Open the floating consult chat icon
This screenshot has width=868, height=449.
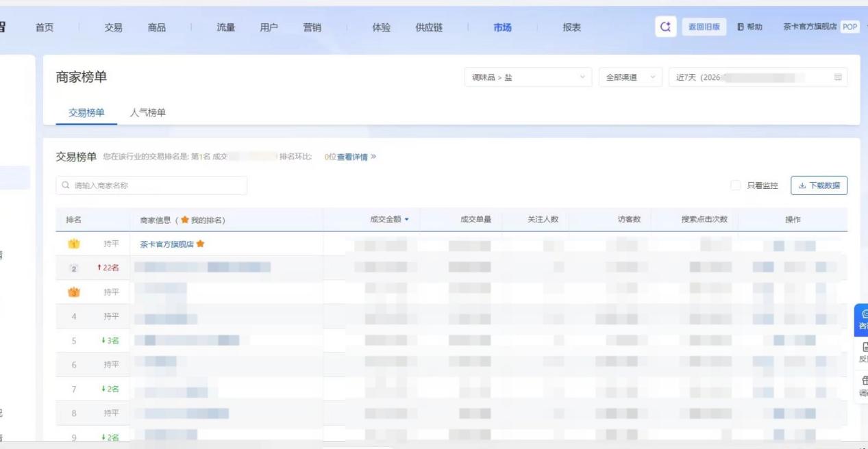tap(864, 313)
